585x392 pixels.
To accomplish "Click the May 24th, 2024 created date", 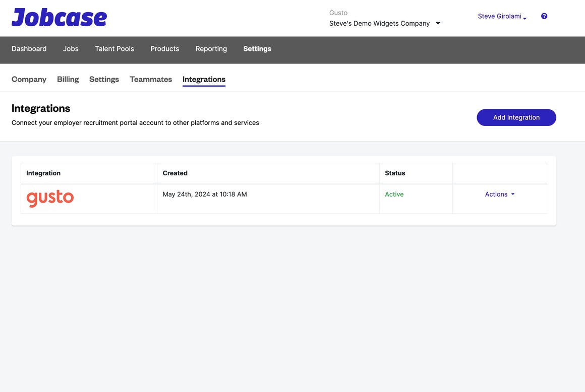I will click(x=205, y=194).
